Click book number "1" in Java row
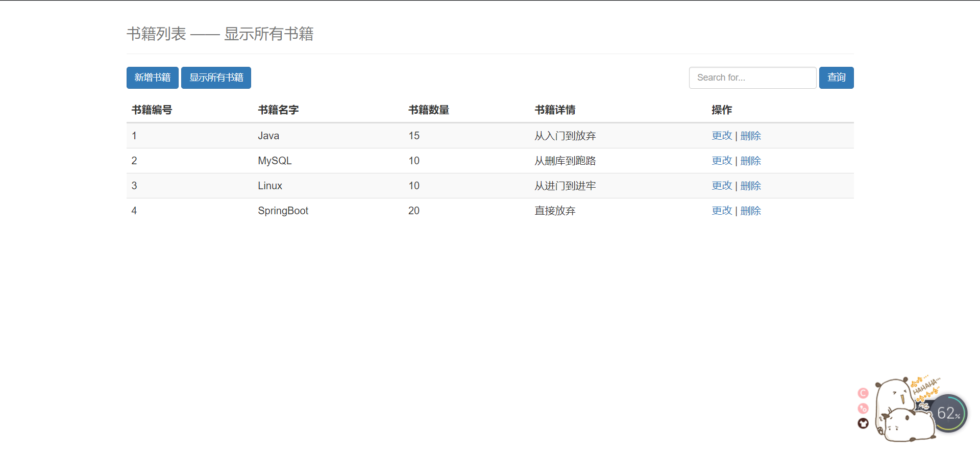This screenshot has width=980, height=456. pos(134,136)
